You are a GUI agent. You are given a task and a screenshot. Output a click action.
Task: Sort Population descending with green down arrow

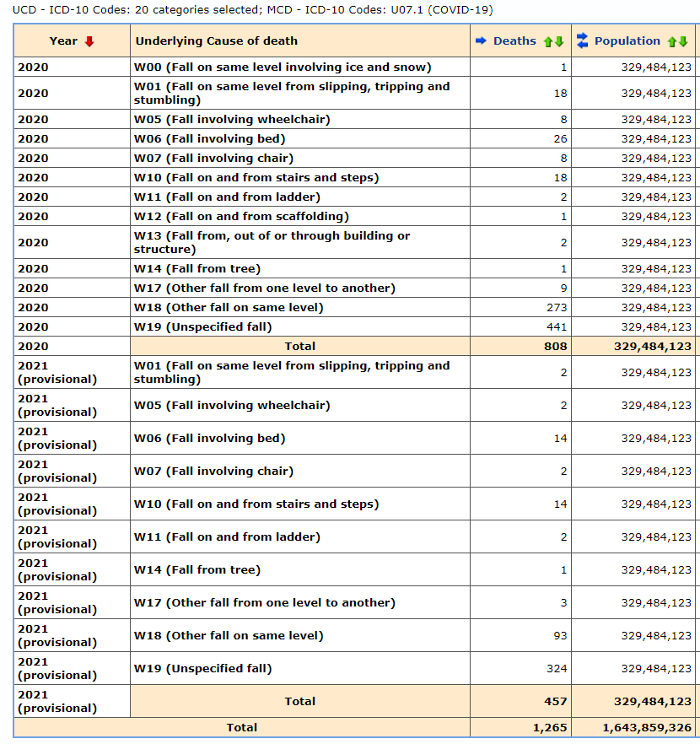click(x=683, y=42)
